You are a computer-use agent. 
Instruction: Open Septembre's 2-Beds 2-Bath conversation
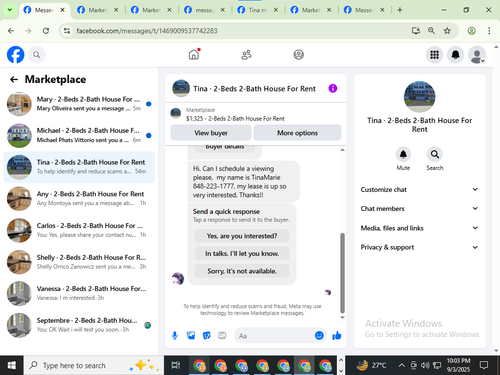tap(79, 325)
